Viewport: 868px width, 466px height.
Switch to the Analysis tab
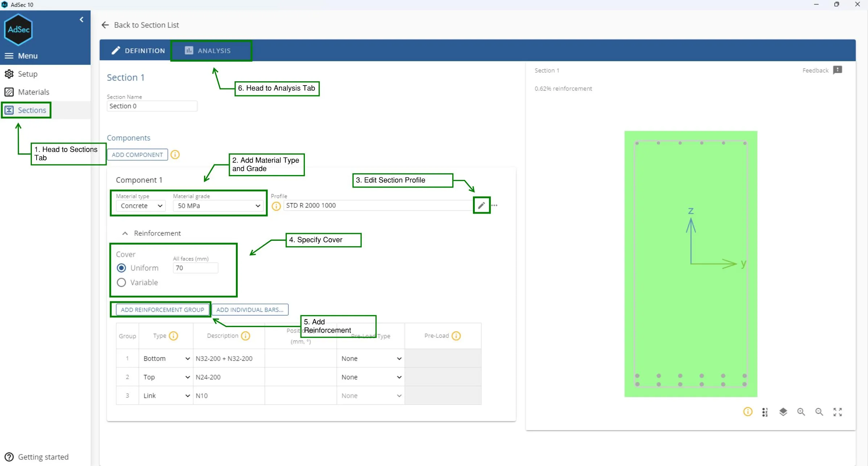point(211,50)
